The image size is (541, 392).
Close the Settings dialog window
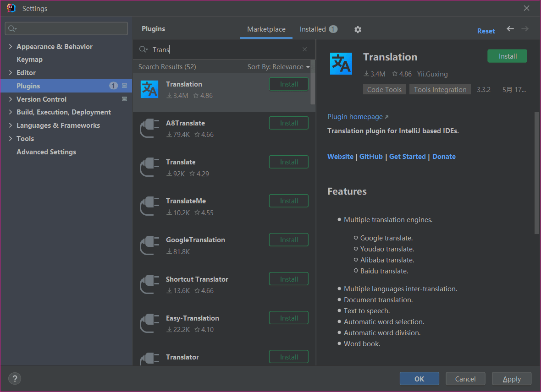[x=526, y=8]
